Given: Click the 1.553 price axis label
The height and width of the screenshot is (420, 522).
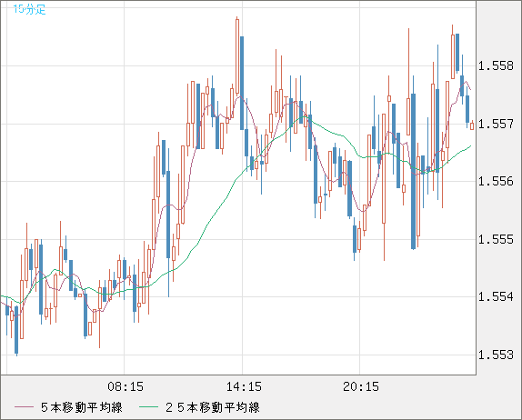Looking at the screenshot, I should point(496,355).
